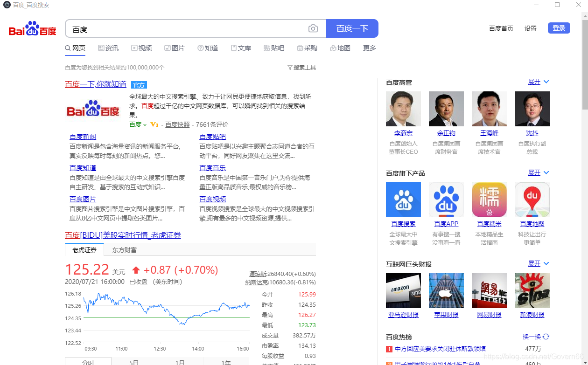
Task: Open the 百度搜索 product icon
Action: 403,200
